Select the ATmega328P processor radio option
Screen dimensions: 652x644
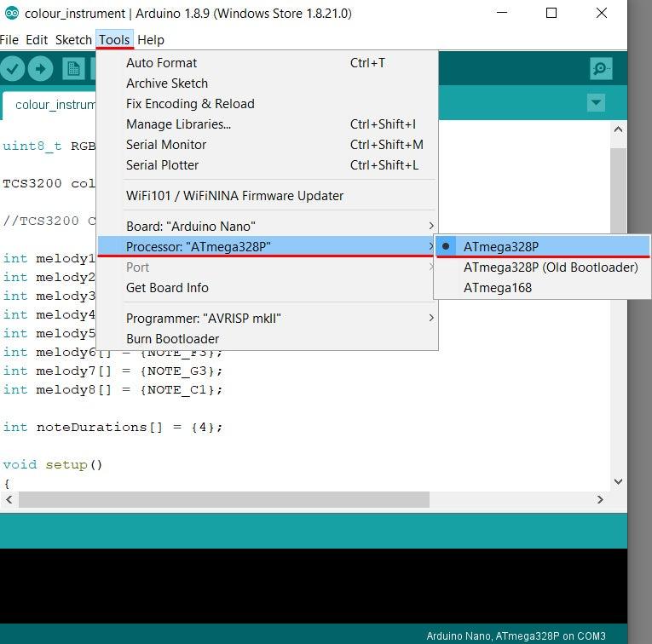543,246
